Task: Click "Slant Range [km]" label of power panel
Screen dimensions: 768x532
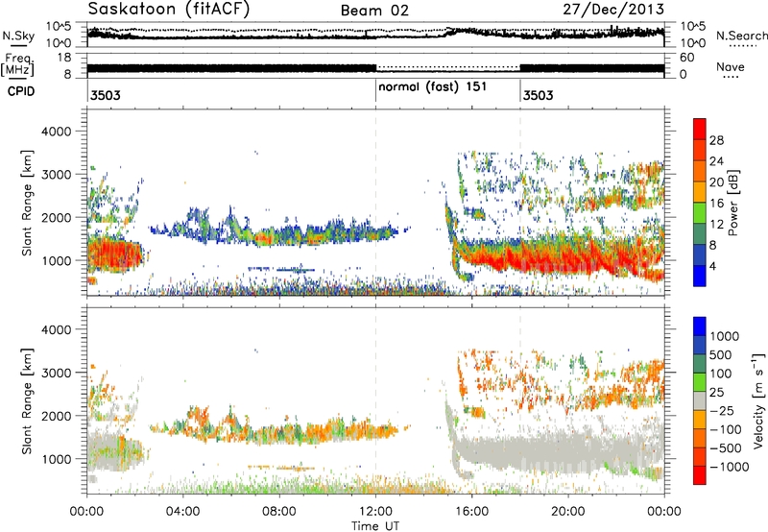Action: (27, 203)
